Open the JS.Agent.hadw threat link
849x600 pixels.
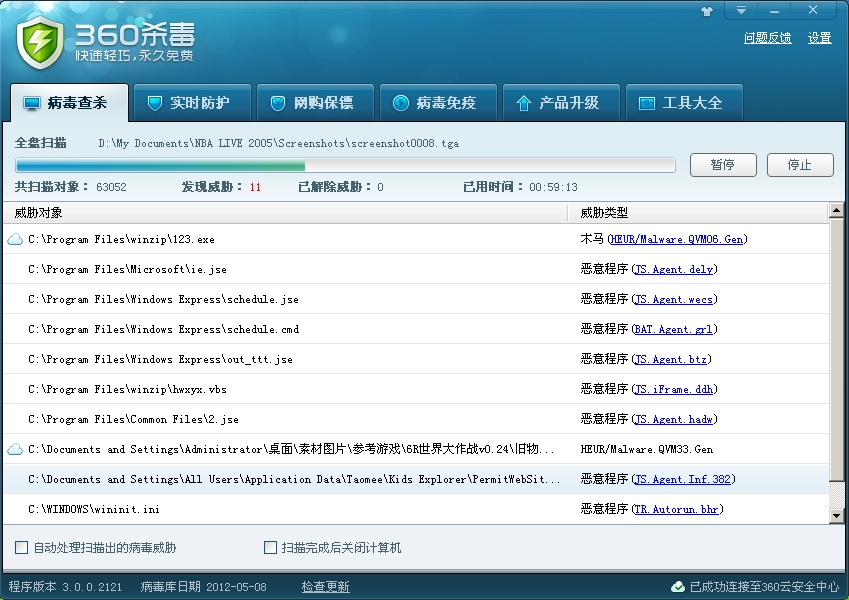[674, 419]
